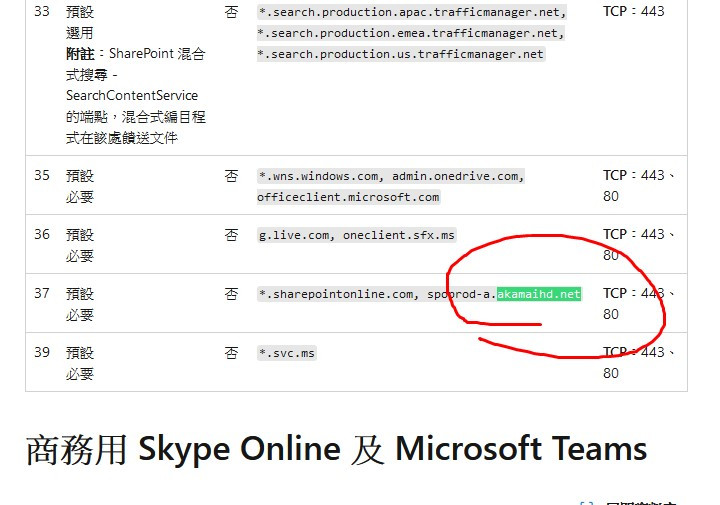Click row ID number 37
The image size is (720, 505).
(42, 293)
